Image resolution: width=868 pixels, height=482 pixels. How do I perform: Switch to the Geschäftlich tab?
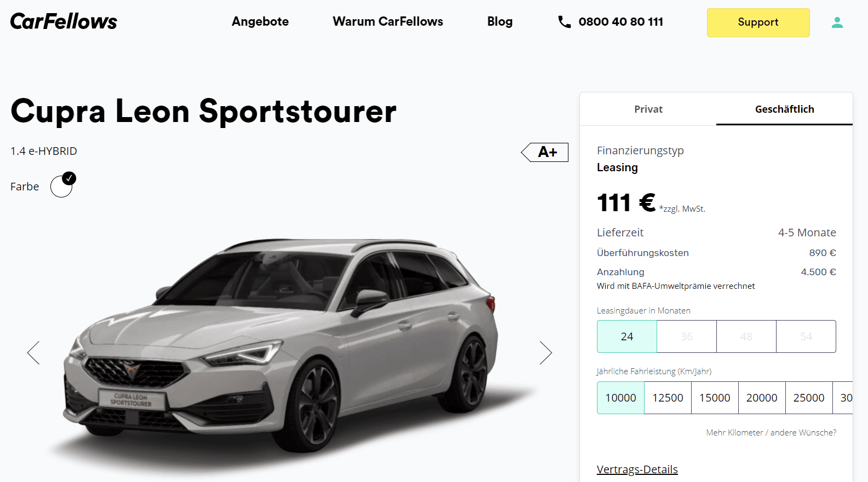coord(784,109)
